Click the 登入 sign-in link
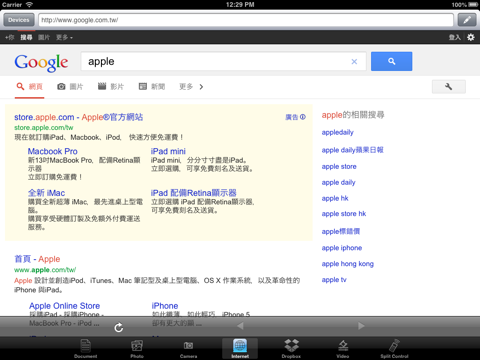 454,37
